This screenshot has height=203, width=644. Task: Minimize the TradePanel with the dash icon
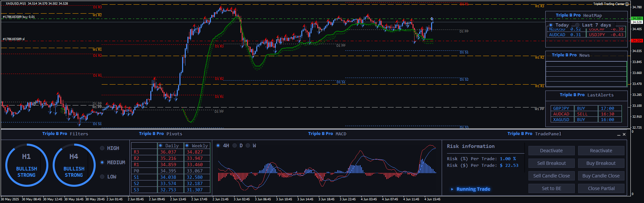click(x=619, y=135)
